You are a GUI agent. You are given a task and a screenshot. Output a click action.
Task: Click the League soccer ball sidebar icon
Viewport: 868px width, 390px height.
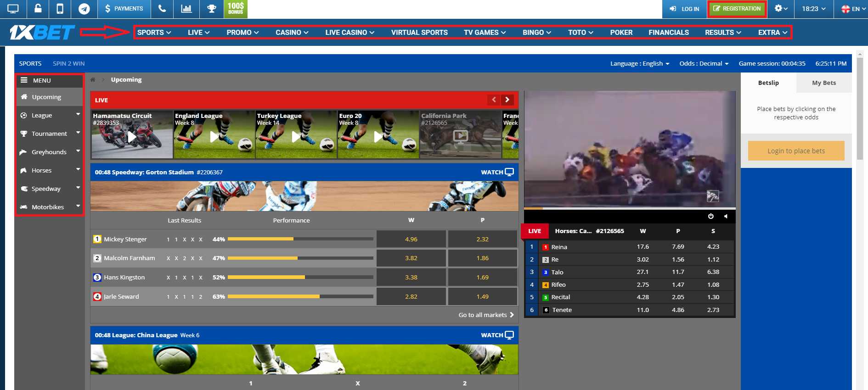tap(23, 115)
